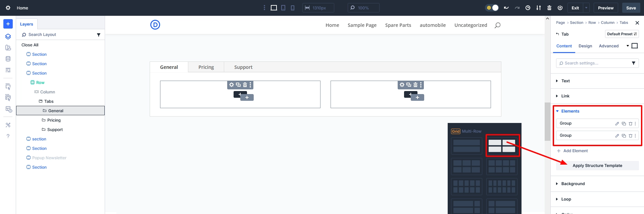
Task: Open the Default Preset dropdown
Action: click(622, 34)
